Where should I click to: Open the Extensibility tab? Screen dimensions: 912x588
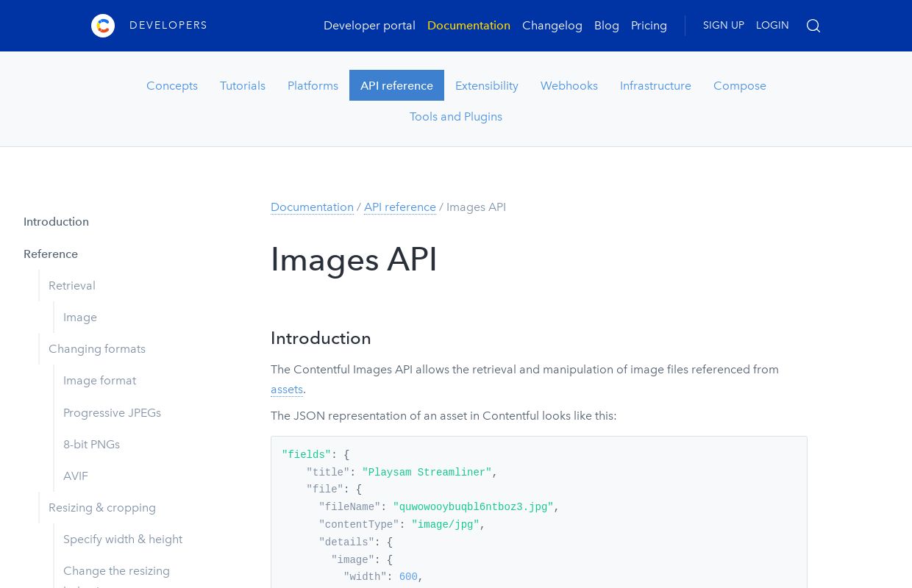coord(487,85)
